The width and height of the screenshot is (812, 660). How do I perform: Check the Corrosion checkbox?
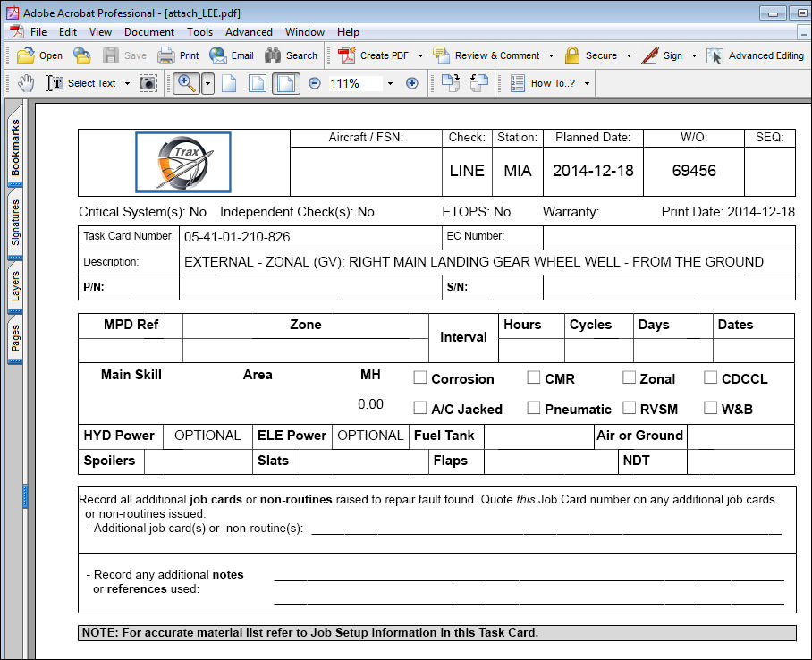pyautogui.click(x=420, y=377)
